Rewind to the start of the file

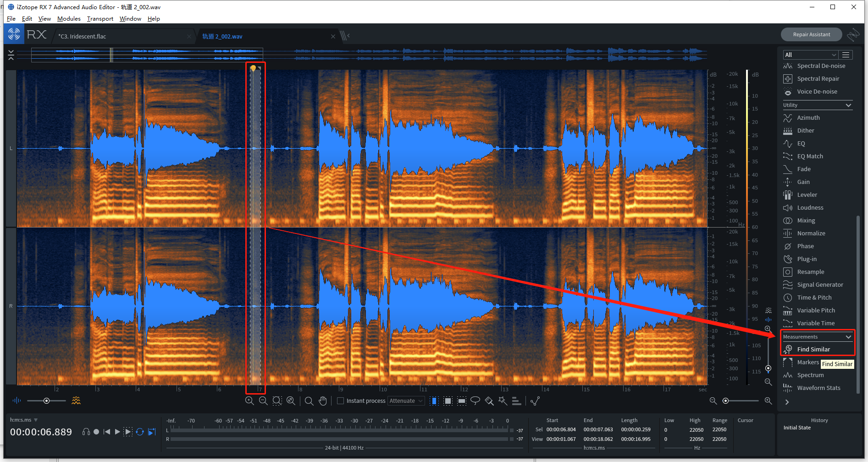click(107, 432)
